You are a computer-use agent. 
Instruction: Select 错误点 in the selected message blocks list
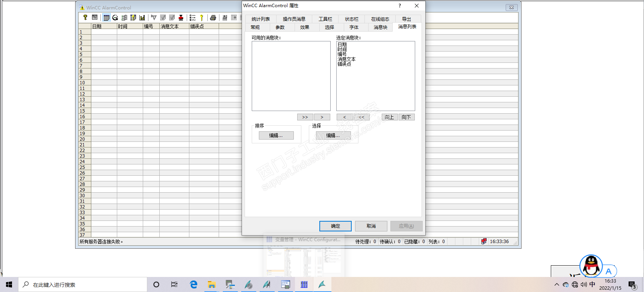tap(344, 64)
